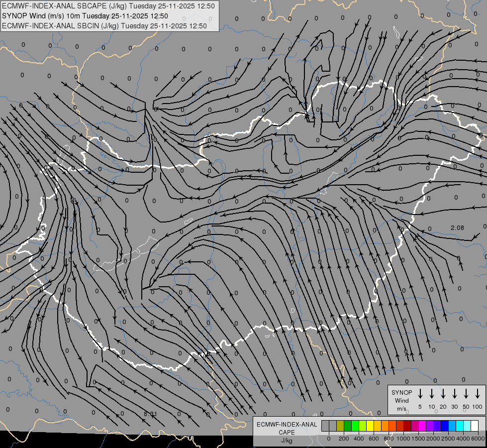Select the SBCIN layer title line
Viewport: 487px width, 448px height.
104,26
